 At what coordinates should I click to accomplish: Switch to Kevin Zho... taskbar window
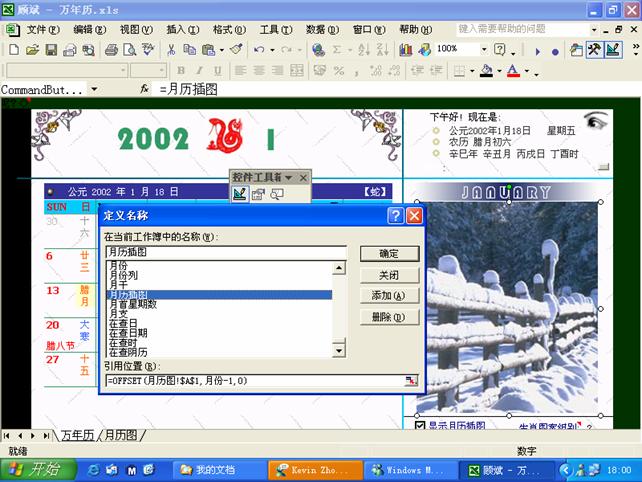(316, 470)
